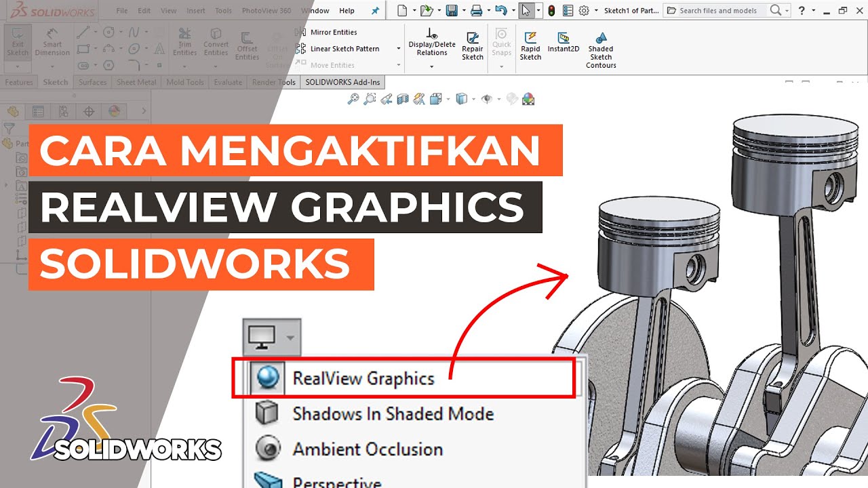
Task: Select the Smart Dimension tool
Action: (52, 42)
